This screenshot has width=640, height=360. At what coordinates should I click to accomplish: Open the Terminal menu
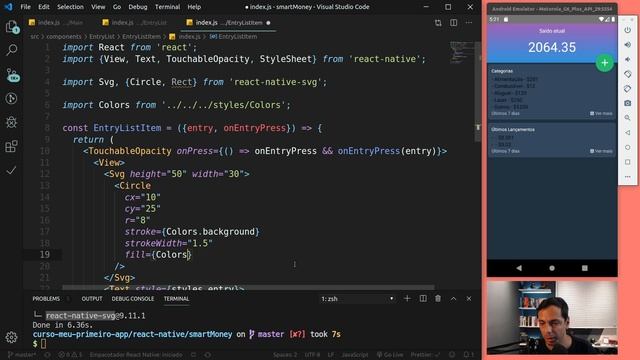coord(167,7)
